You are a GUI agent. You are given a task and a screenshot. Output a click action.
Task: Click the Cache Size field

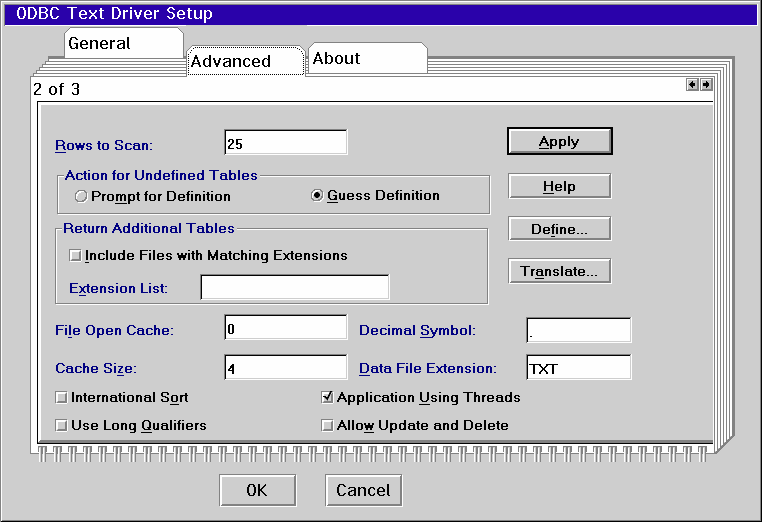pos(286,367)
